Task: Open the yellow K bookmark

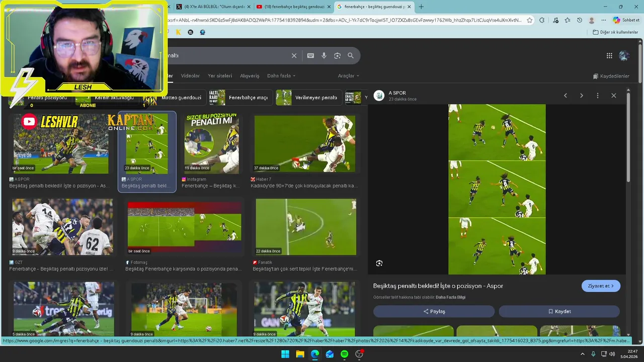Action: click(x=178, y=32)
